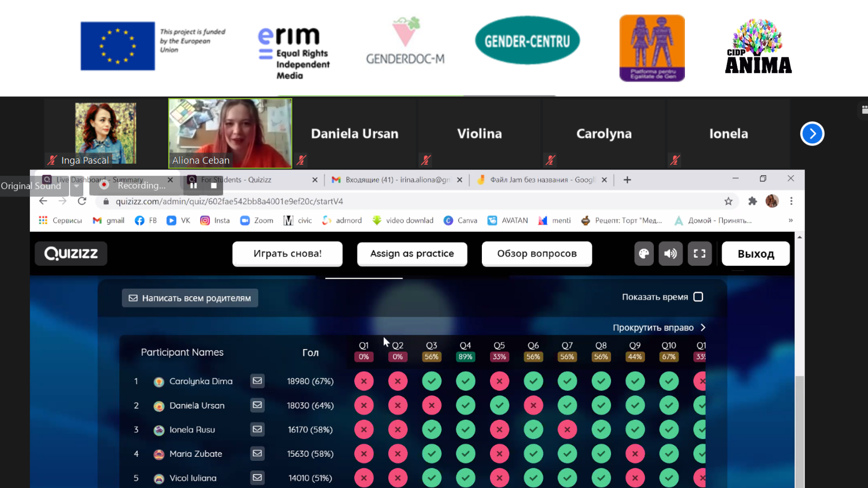Stop the Zoom recording
The image size is (868, 488).
214,186
